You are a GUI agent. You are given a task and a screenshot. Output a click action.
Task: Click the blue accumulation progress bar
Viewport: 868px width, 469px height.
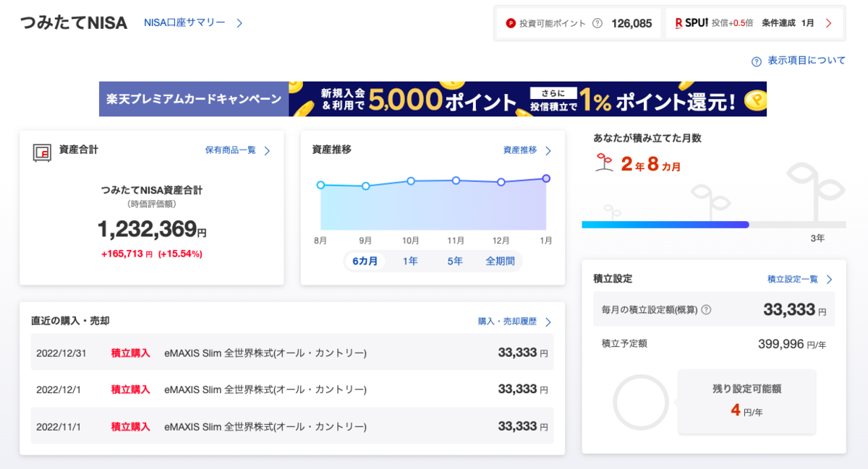click(665, 225)
